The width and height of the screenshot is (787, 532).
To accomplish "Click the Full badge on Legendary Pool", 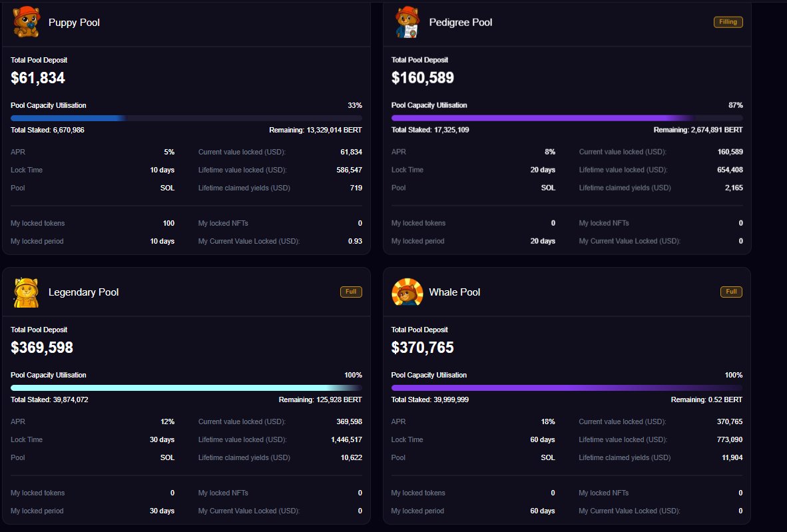I will [351, 292].
